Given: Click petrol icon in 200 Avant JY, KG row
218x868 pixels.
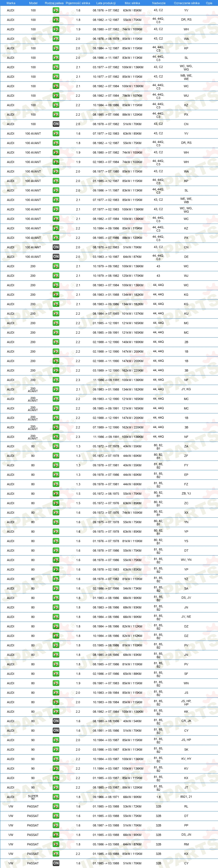Looking at the screenshot, I should [56, 389].
